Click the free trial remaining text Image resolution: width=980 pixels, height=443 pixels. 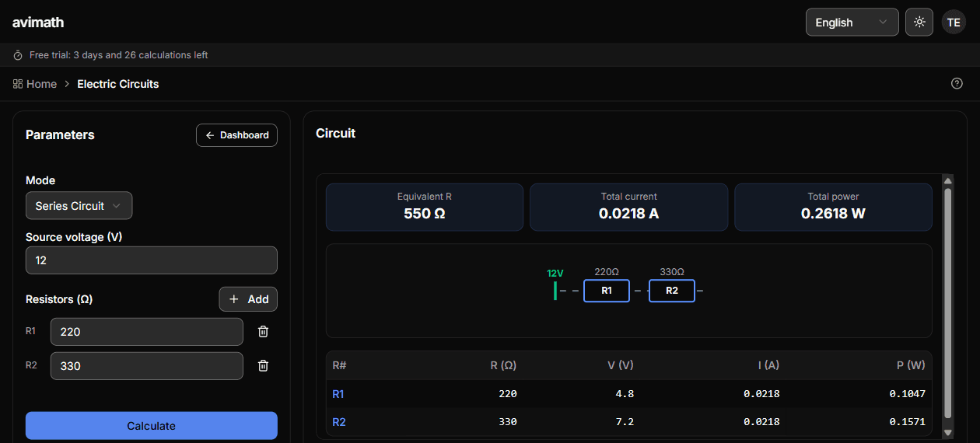click(x=118, y=55)
